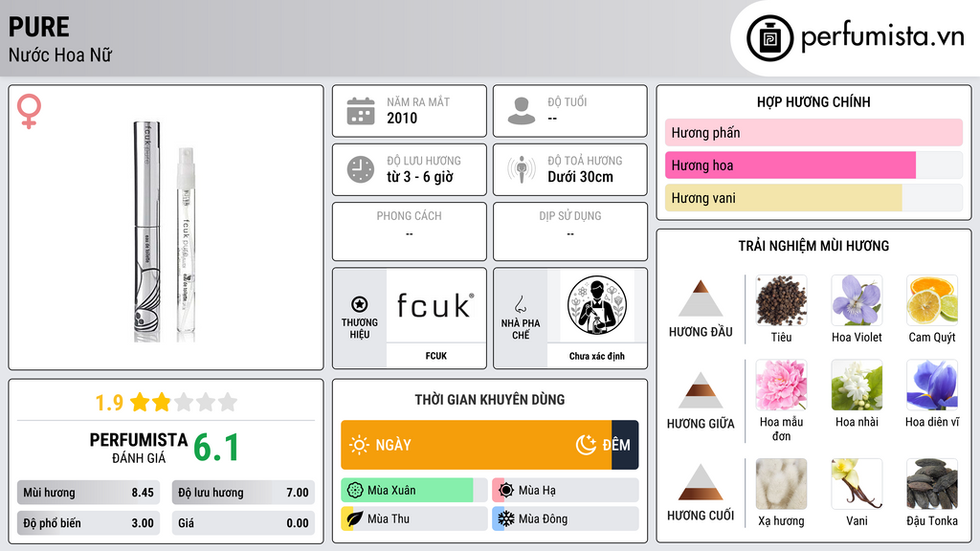Select the Mùa Thu season bar
Image resolution: width=980 pixels, height=551 pixels.
point(414,518)
